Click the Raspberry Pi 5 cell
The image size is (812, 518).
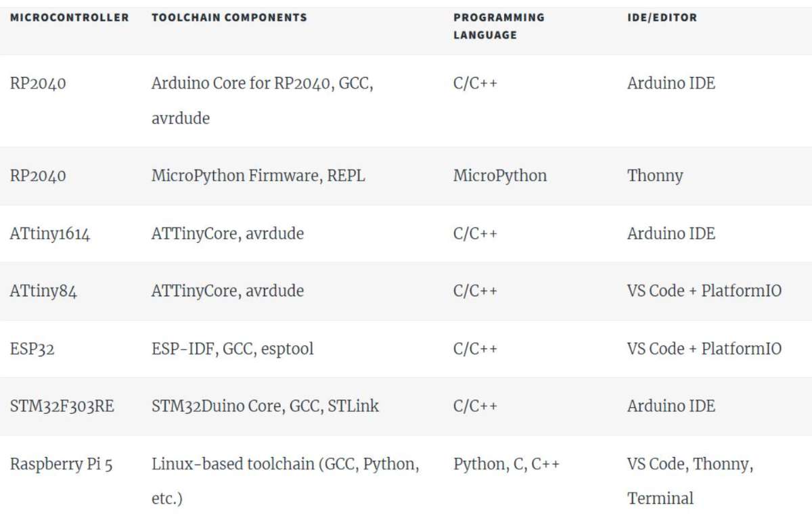(61, 465)
